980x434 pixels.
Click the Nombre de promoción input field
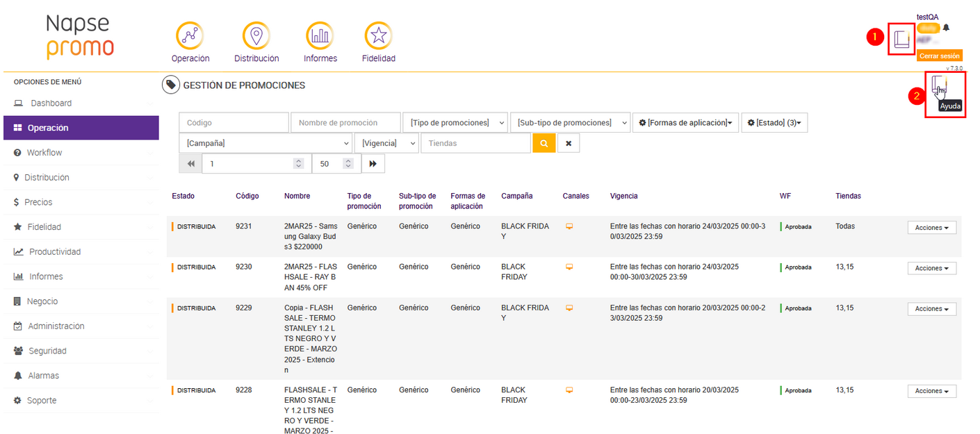click(x=345, y=123)
